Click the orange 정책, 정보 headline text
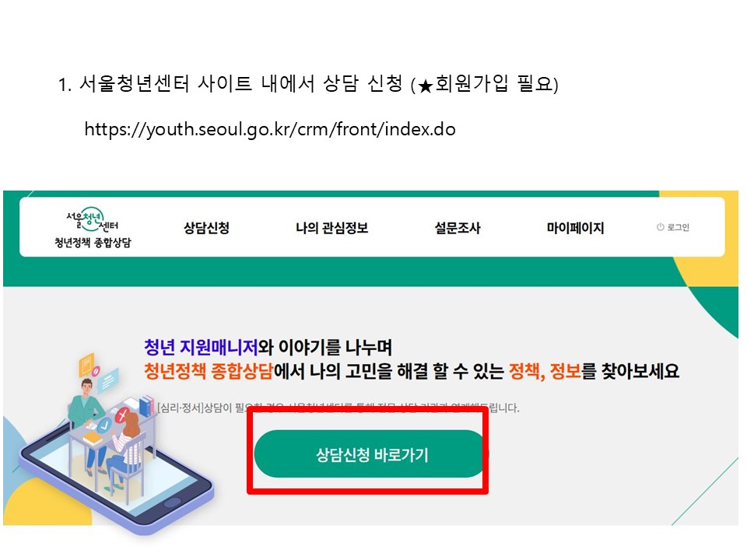Viewport: 747px width, 560px height. [x=545, y=371]
